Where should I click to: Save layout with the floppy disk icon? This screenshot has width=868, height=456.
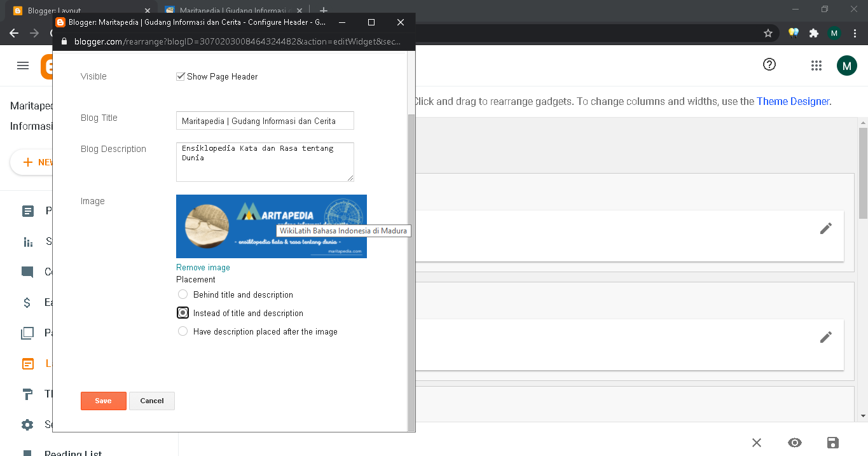pos(833,443)
